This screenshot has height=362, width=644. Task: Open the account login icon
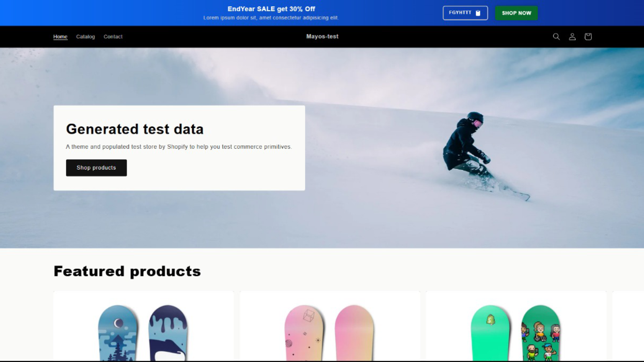[x=572, y=37]
